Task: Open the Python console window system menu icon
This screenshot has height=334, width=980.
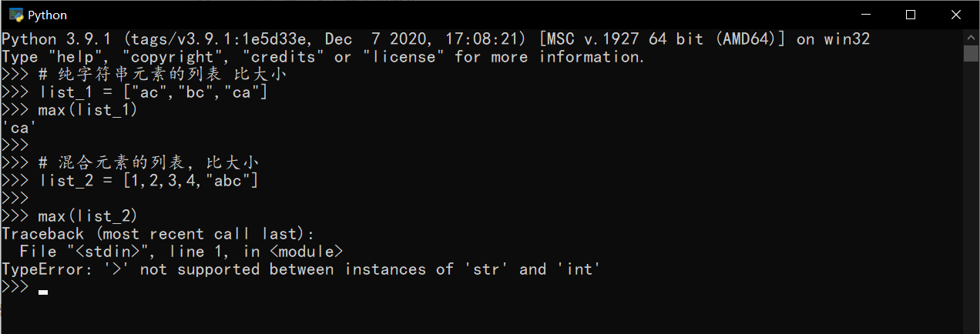Action: (x=15, y=15)
